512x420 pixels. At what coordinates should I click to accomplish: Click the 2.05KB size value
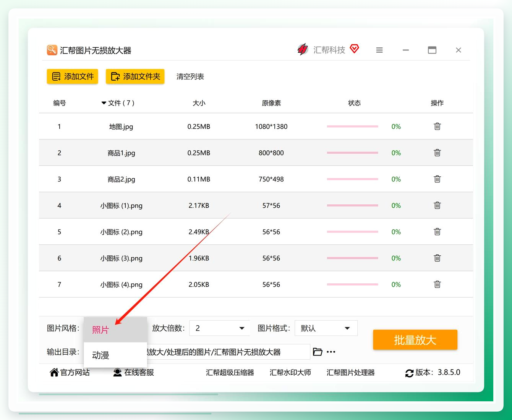click(199, 284)
